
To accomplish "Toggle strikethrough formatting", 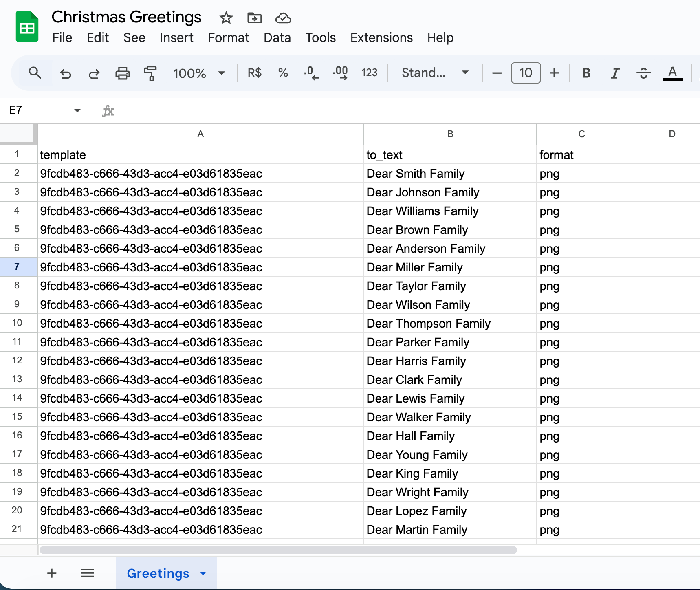I will coord(643,73).
